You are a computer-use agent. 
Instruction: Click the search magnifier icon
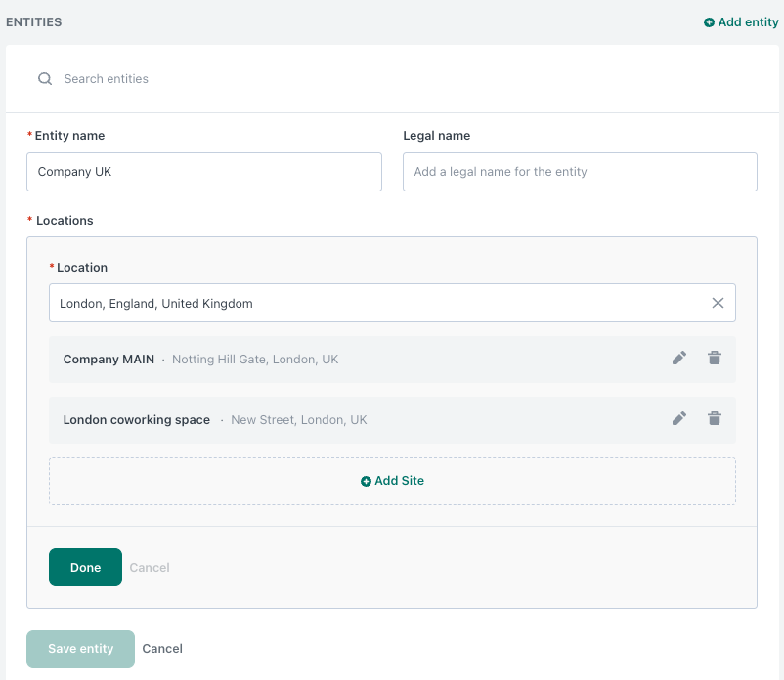point(45,79)
